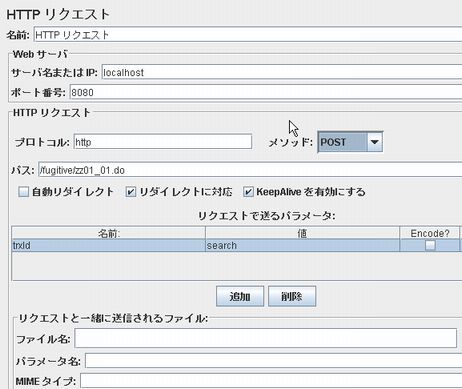Click the ポート番号 field showing 8080

266,92
